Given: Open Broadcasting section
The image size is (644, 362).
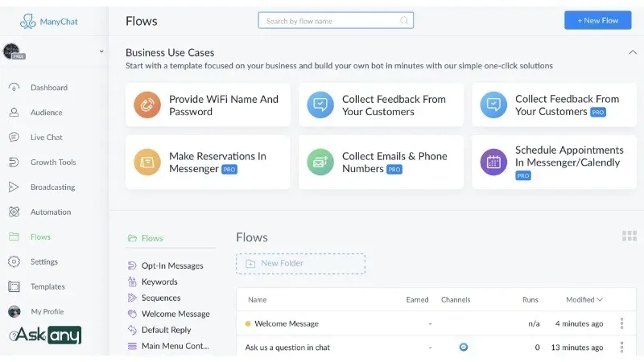Looking at the screenshot, I should pyautogui.click(x=52, y=187).
